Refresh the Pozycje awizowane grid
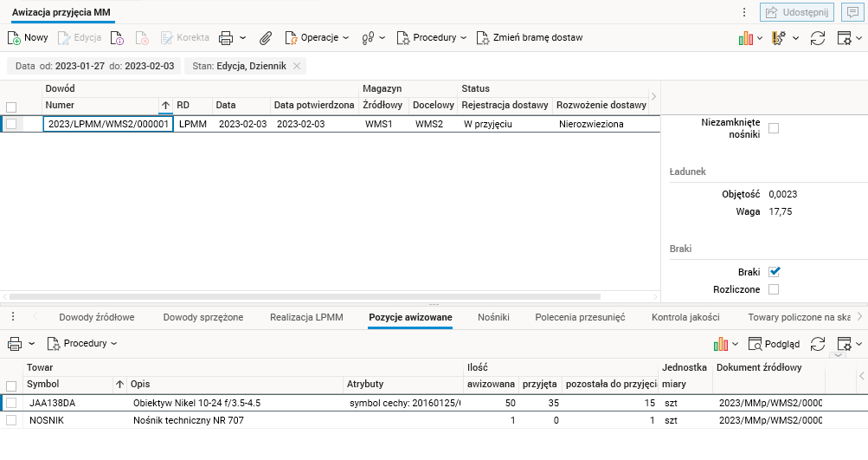Viewport: 868px width, 460px height. [818, 344]
